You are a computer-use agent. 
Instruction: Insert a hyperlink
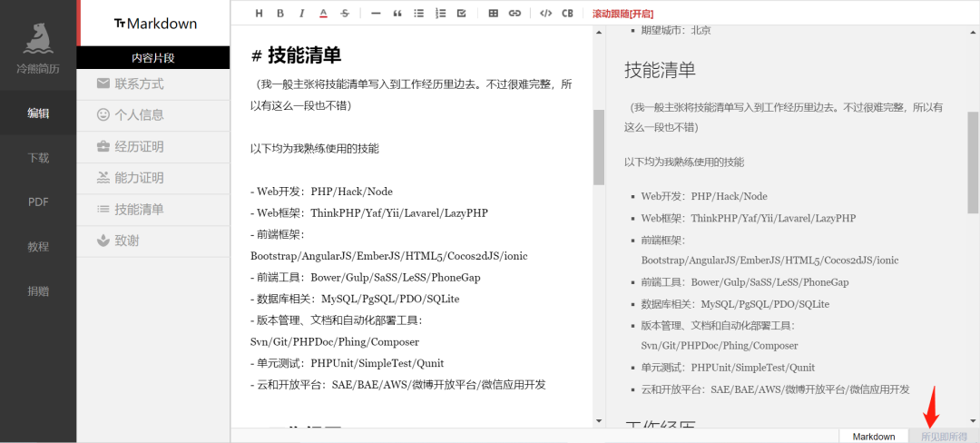click(x=514, y=13)
